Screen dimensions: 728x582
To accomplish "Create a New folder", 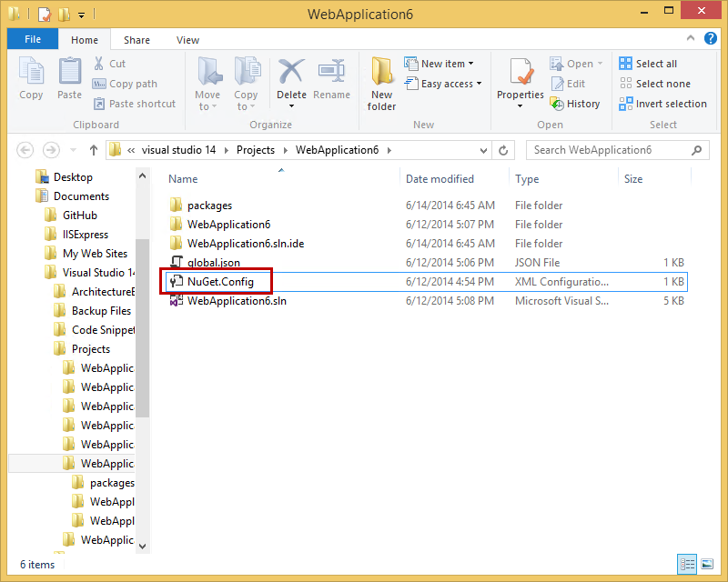I will (x=381, y=84).
